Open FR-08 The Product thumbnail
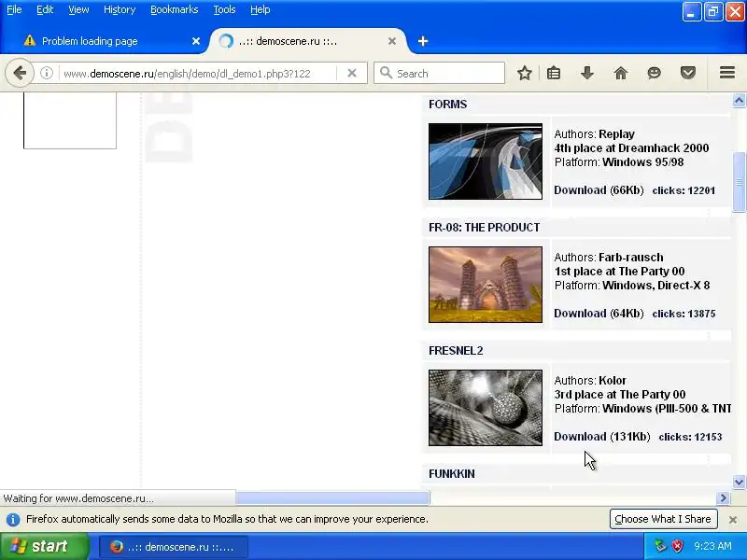Viewport: 747px width, 560px height. [486, 285]
